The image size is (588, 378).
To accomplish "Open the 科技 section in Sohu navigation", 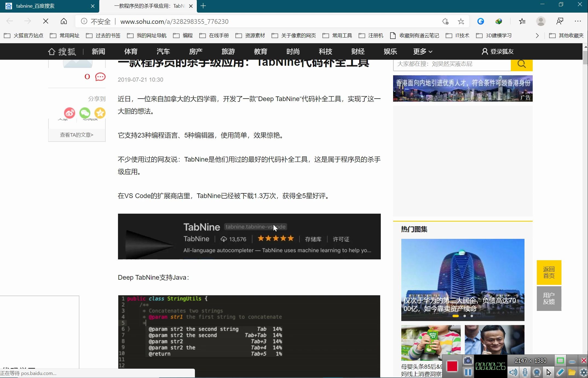I will (x=325, y=51).
